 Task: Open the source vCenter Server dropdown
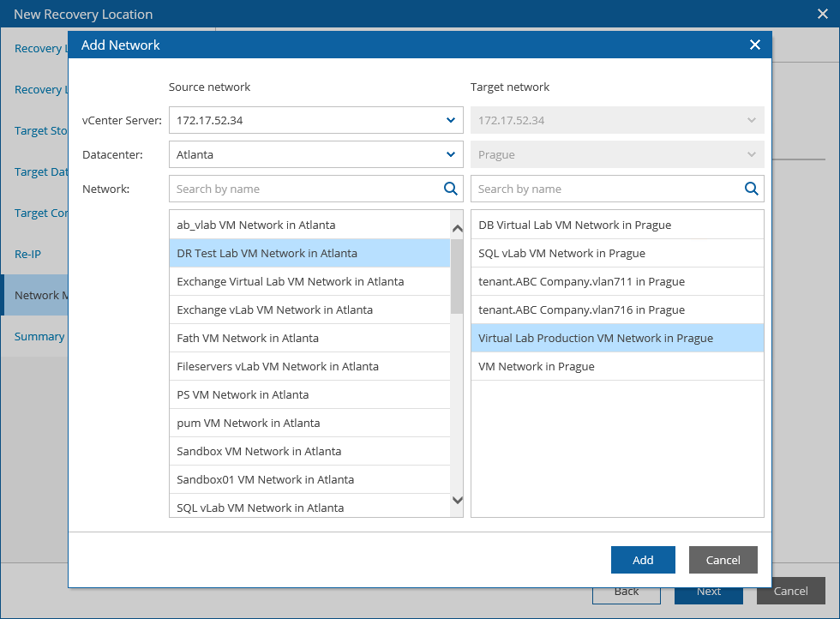tap(451, 121)
